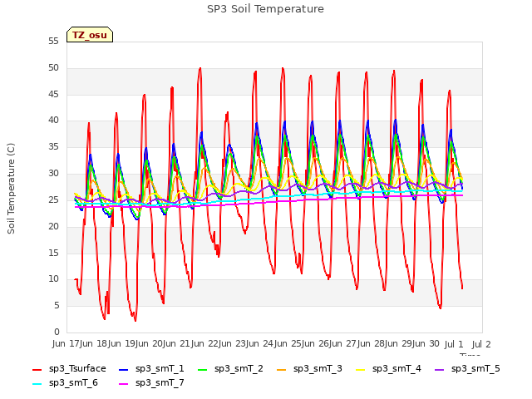This screenshot has height=399, width=532.
Task: Click the magenta sp3_smT_7 legend swatch
Action: [x=124, y=384]
